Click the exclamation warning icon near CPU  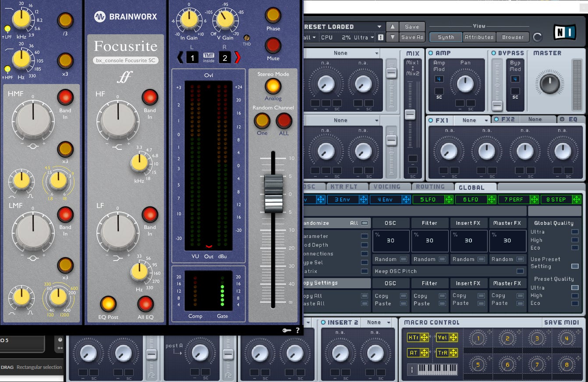coord(380,38)
